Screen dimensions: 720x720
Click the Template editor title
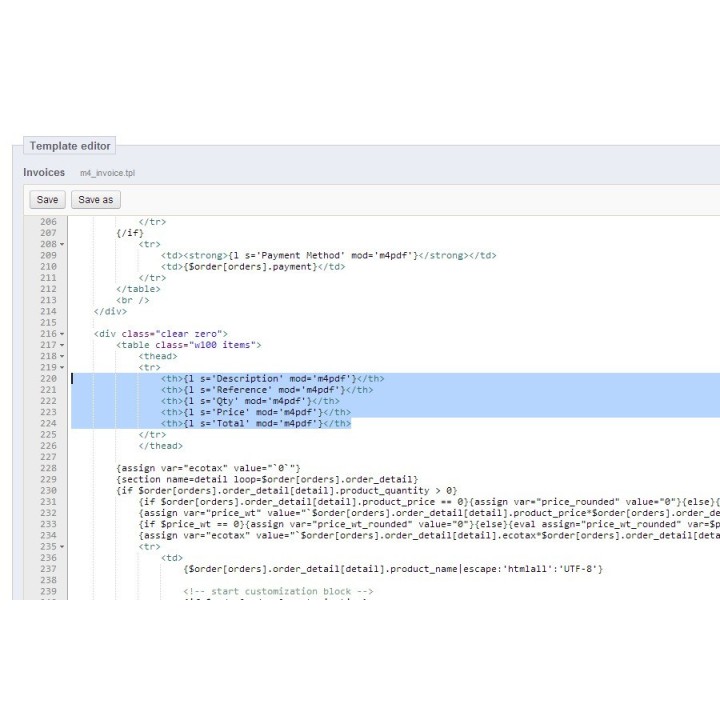pos(70,146)
